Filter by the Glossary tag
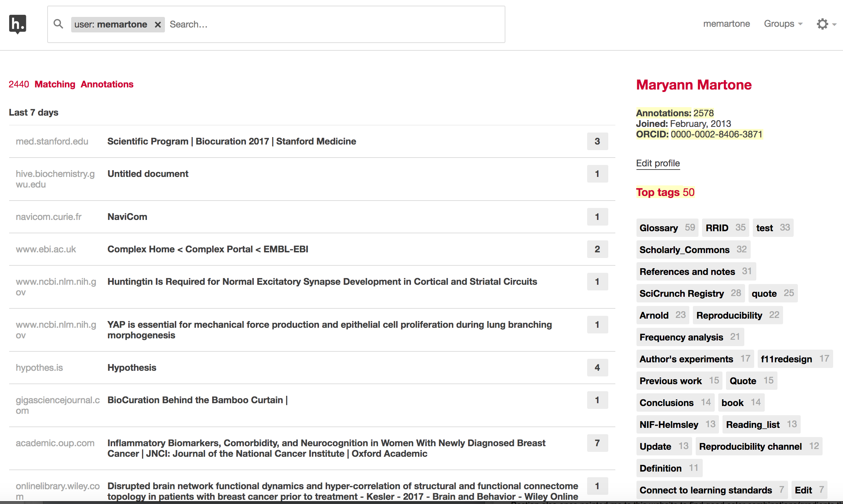 [667, 228]
